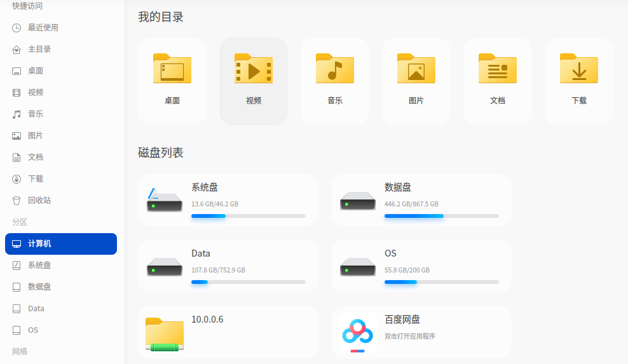Click the 文档 document icon in sidebar
Screen dimensions: 628x364
[17, 158]
